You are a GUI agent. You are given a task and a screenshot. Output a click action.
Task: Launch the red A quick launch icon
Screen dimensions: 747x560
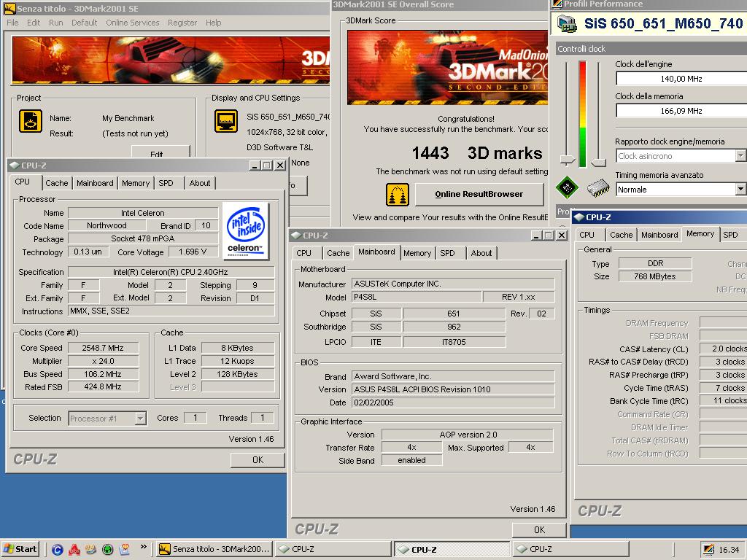tap(74, 550)
